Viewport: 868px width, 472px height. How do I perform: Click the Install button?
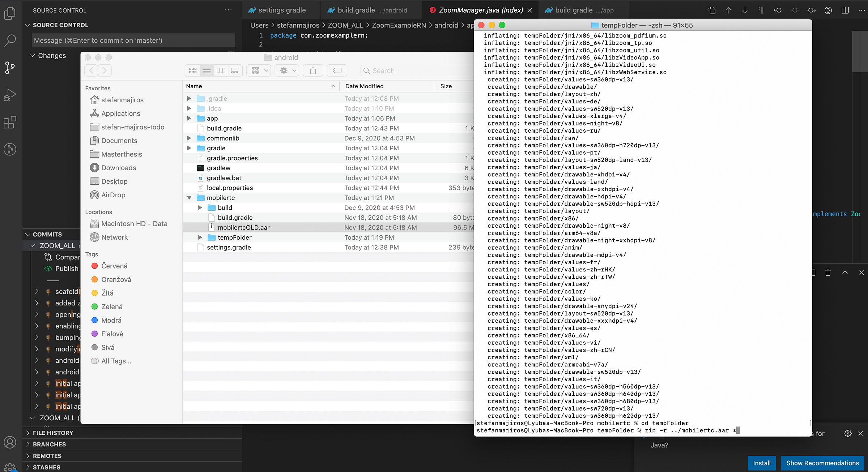(x=761, y=463)
